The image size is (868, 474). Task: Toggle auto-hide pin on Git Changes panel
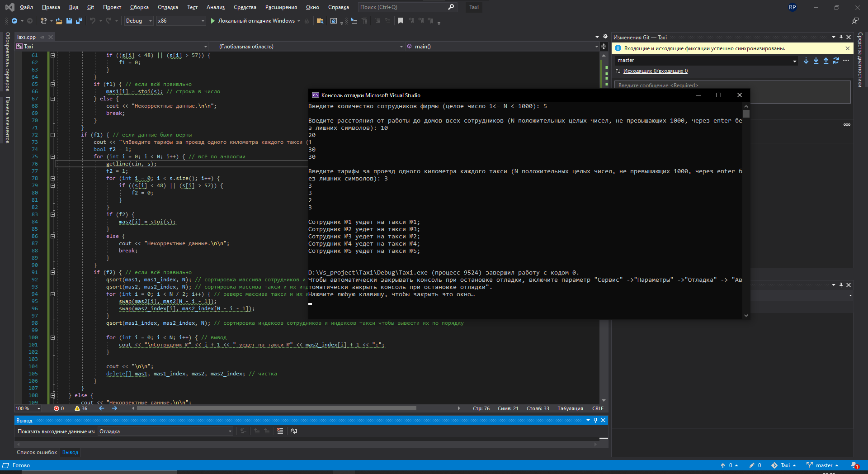(841, 37)
